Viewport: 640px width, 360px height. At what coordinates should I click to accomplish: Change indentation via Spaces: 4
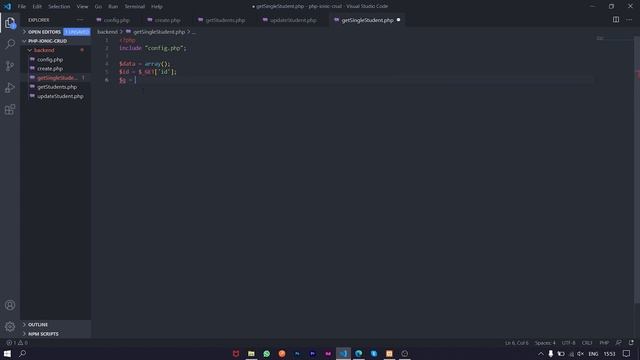545,342
